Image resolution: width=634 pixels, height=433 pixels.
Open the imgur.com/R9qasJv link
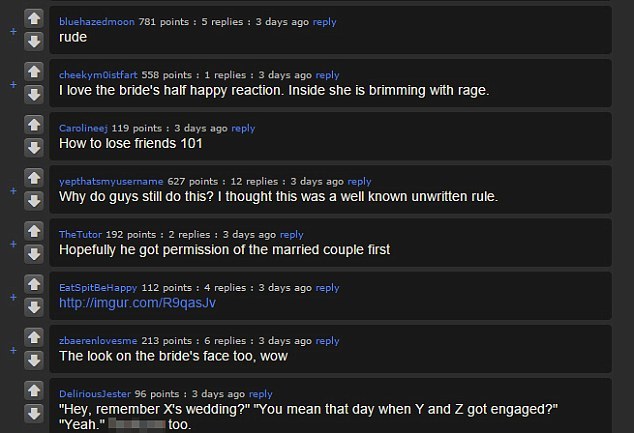(137, 303)
